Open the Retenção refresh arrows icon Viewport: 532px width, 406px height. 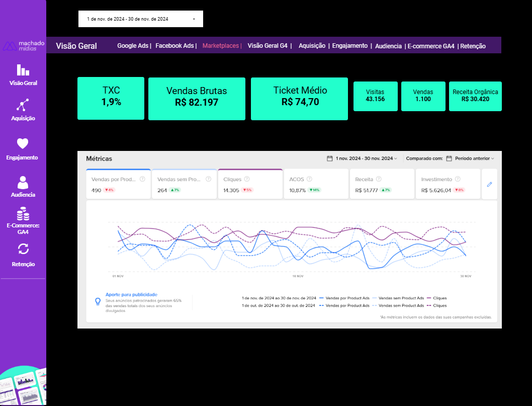(23, 249)
